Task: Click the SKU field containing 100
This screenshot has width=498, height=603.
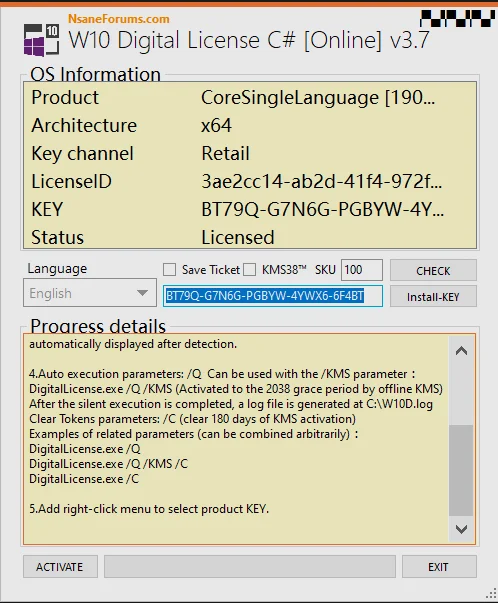Action: 361,270
